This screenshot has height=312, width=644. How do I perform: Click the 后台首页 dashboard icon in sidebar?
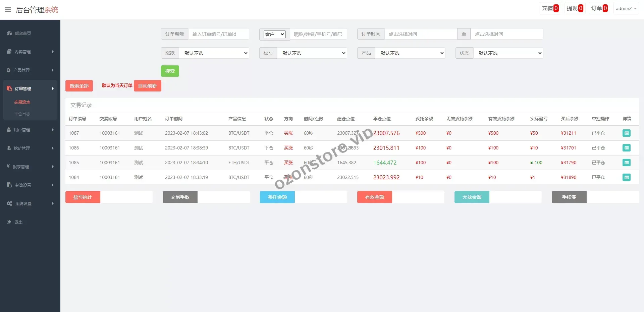9,33
